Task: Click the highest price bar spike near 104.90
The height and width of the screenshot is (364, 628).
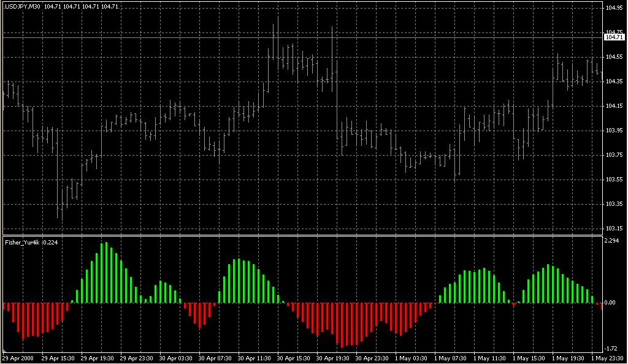Action: click(x=278, y=37)
